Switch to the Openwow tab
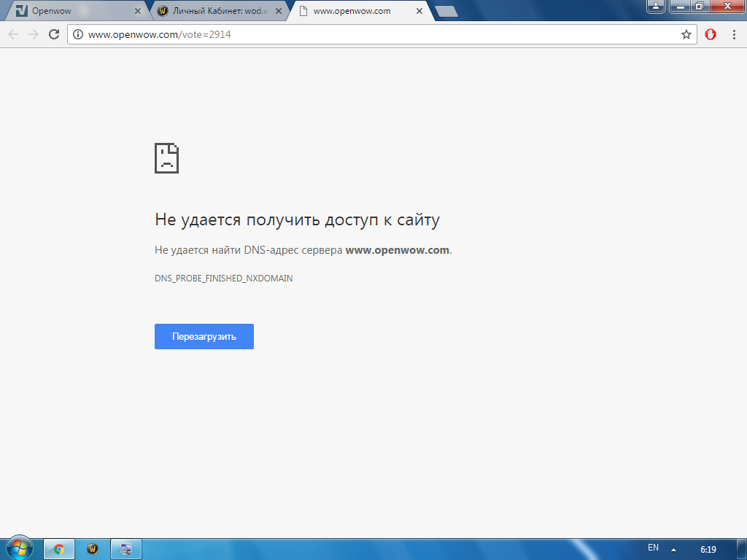747x560 pixels. pos(73,11)
